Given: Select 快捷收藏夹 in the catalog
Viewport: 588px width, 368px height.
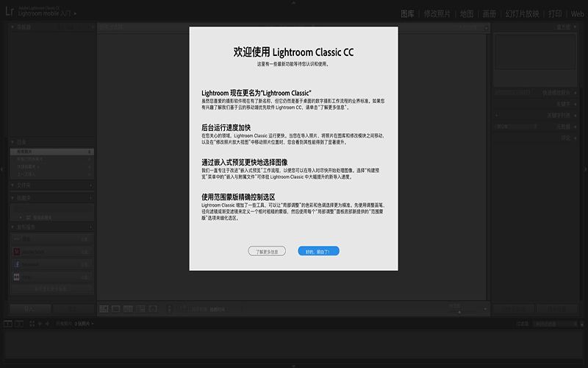Looking at the screenshot, I should pos(51,167).
